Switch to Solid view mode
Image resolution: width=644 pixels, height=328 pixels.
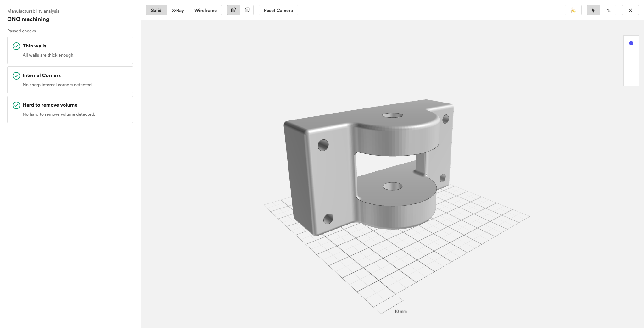(156, 10)
